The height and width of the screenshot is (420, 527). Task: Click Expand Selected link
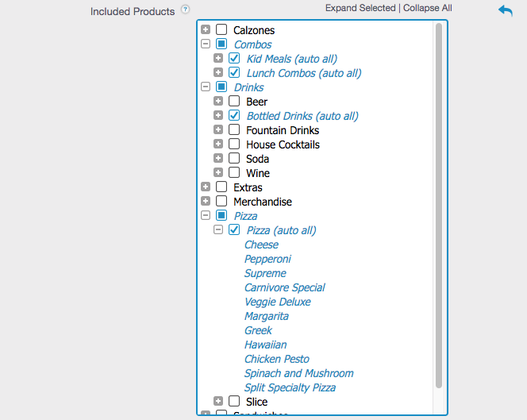[x=360, y=8]
